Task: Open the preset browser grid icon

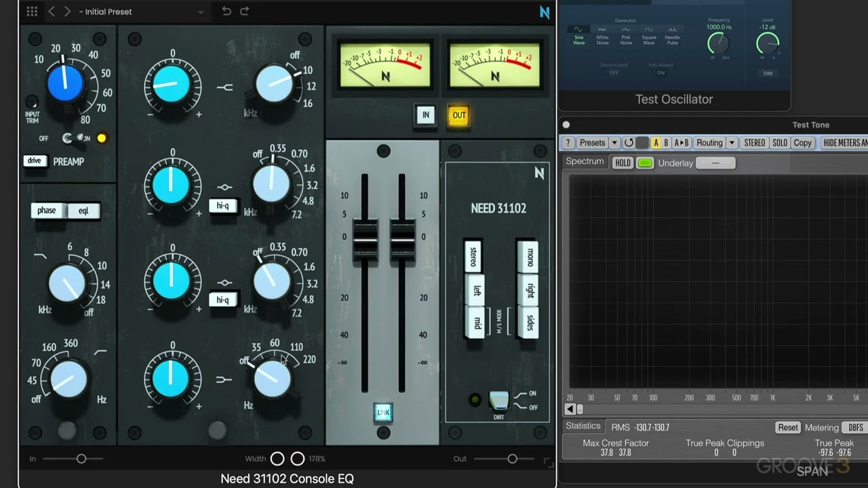Action: click(x=32, y=11)
